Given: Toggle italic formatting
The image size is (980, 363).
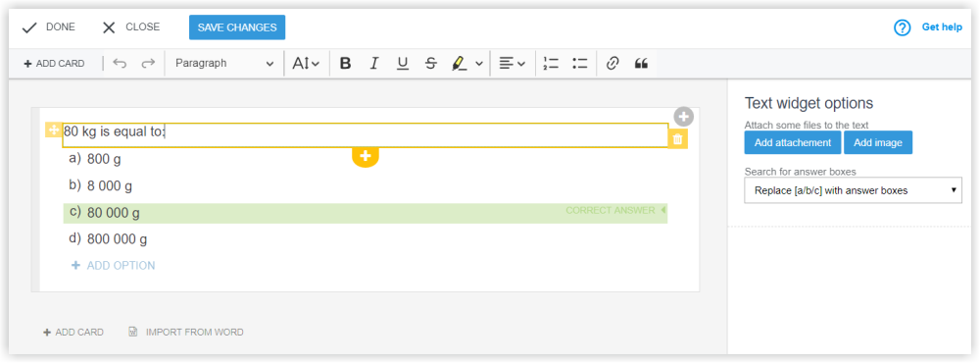Looking at the screenshot, I should 373,63.
